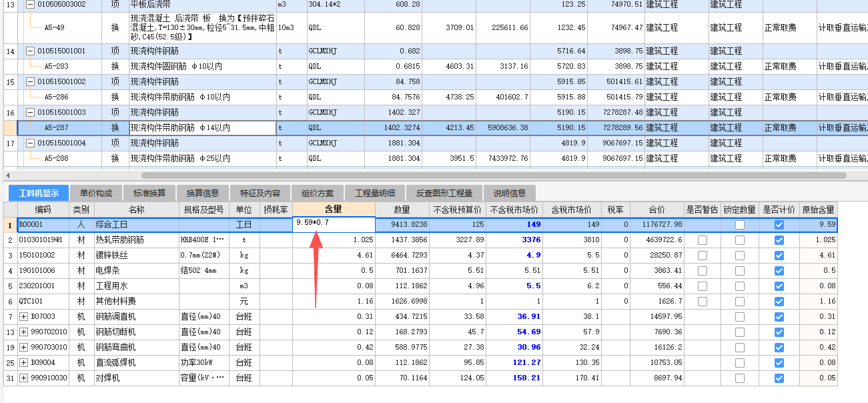Image resolution: width=868 pixels, height=403 pixels.
Task: Expand machine 990910030 对焊机
Action: [24, 378]
